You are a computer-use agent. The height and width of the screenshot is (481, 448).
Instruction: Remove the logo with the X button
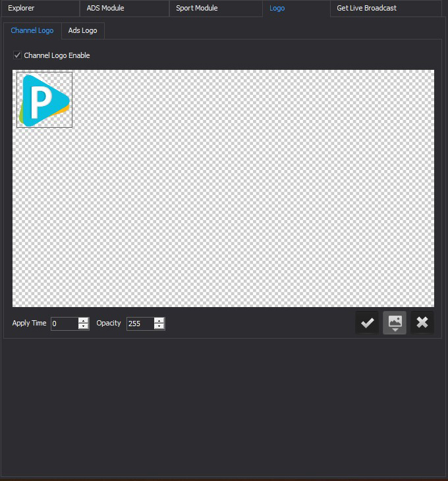(x=422, y=323)
